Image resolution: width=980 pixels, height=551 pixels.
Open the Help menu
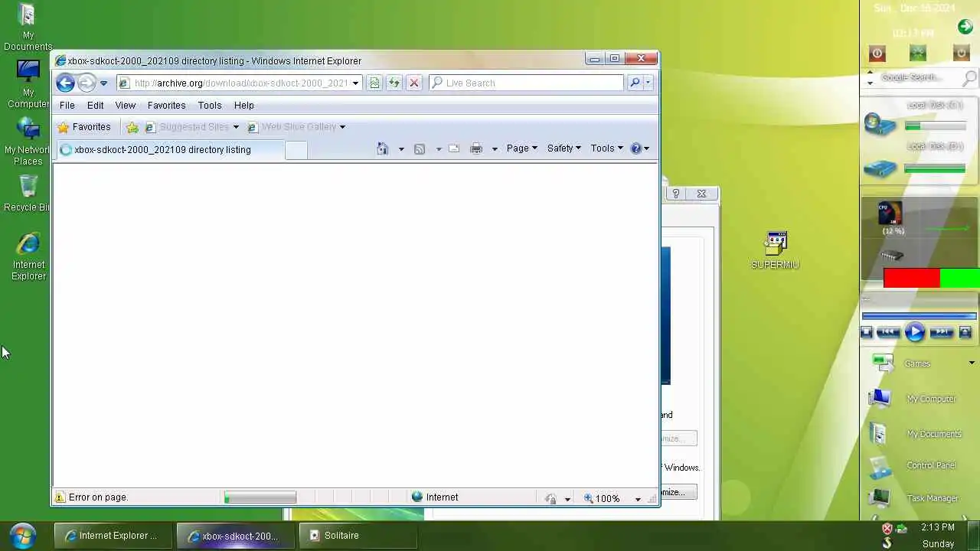[x=243, y=105]
